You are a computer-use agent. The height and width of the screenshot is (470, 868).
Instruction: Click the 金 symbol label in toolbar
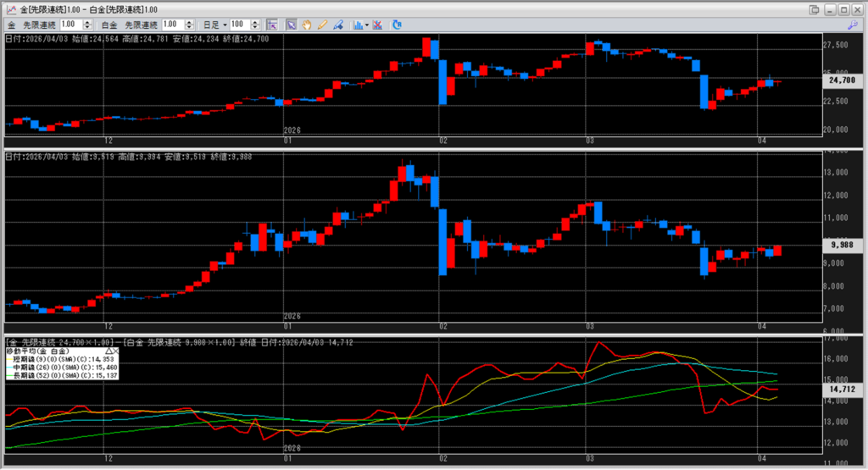12,25
